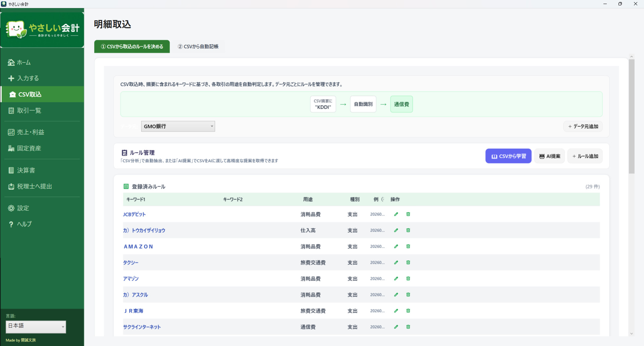Open the 日本語 language dropdown
This screenshot has height=346, width=644.
click(x=36, y=327)
